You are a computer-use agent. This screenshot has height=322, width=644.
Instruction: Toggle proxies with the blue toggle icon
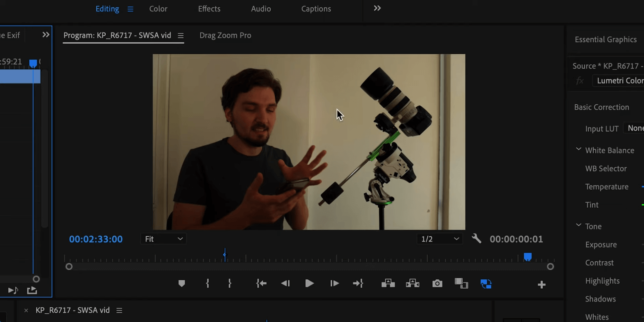tap(486, 283)
